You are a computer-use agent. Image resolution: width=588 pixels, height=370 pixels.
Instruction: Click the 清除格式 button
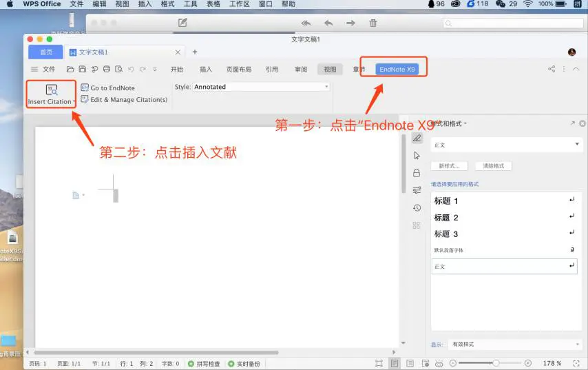[493, 166]
